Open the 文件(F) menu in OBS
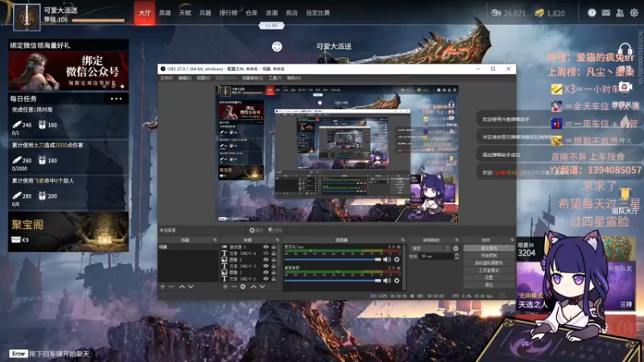Image resolution: width=644 pixels, height=362 pixels. pos(167,78)
